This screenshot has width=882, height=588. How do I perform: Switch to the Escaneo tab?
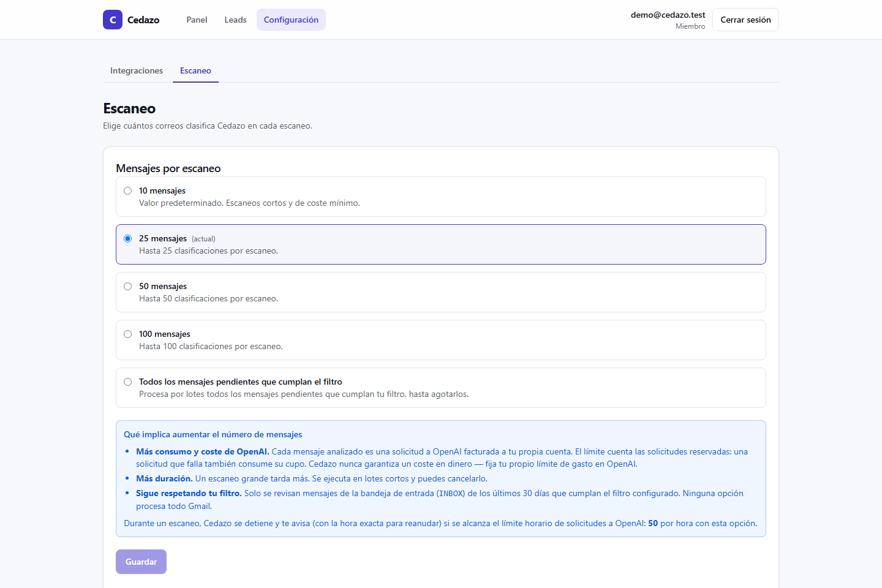[x=195, y=70]
